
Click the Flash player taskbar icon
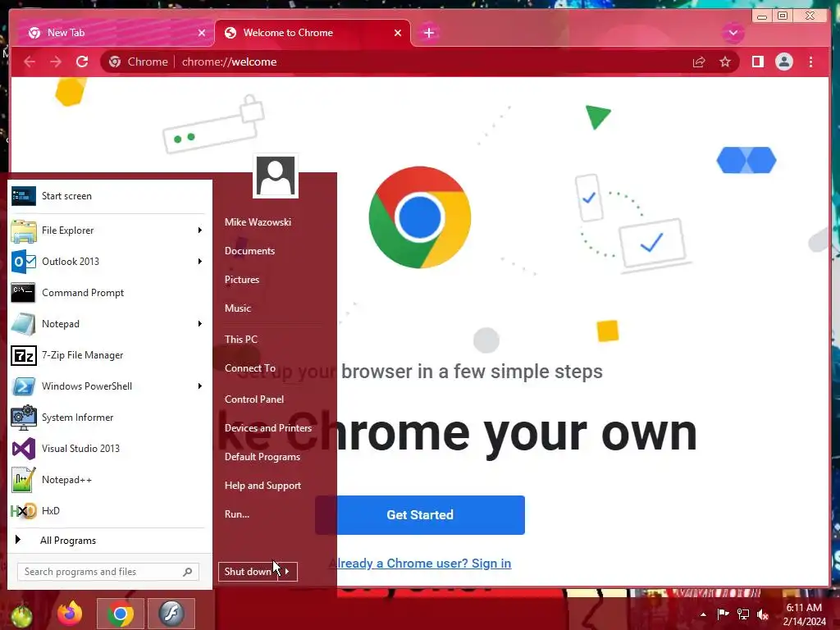[171, 614]
